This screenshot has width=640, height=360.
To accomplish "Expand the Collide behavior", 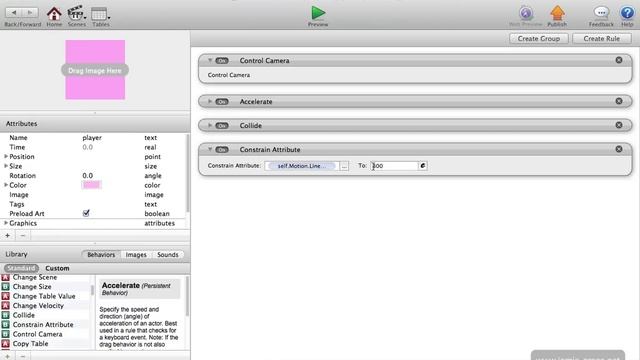I will (x=210, y=125).
